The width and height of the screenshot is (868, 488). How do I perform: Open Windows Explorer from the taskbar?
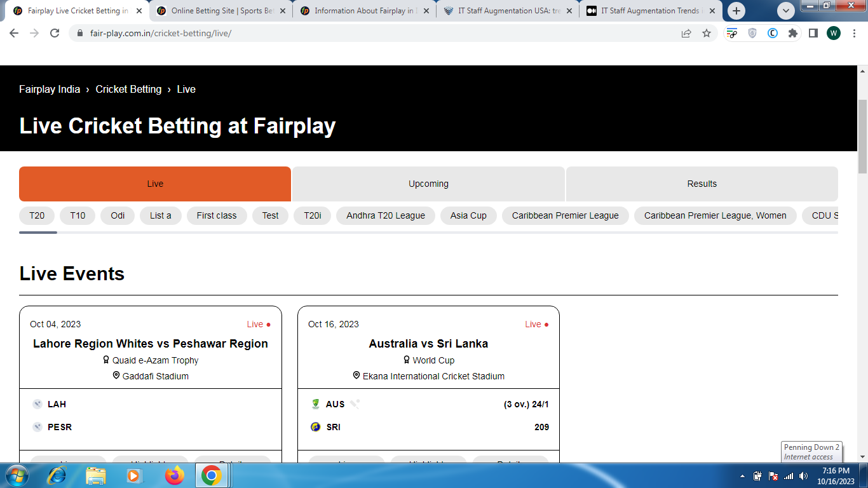96,475
